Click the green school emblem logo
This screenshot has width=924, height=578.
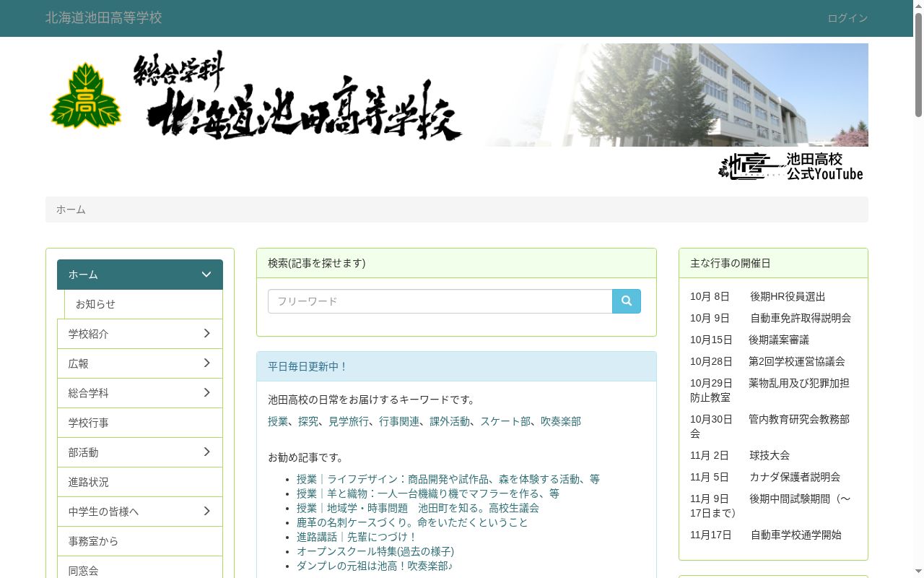tap(86, 95)
